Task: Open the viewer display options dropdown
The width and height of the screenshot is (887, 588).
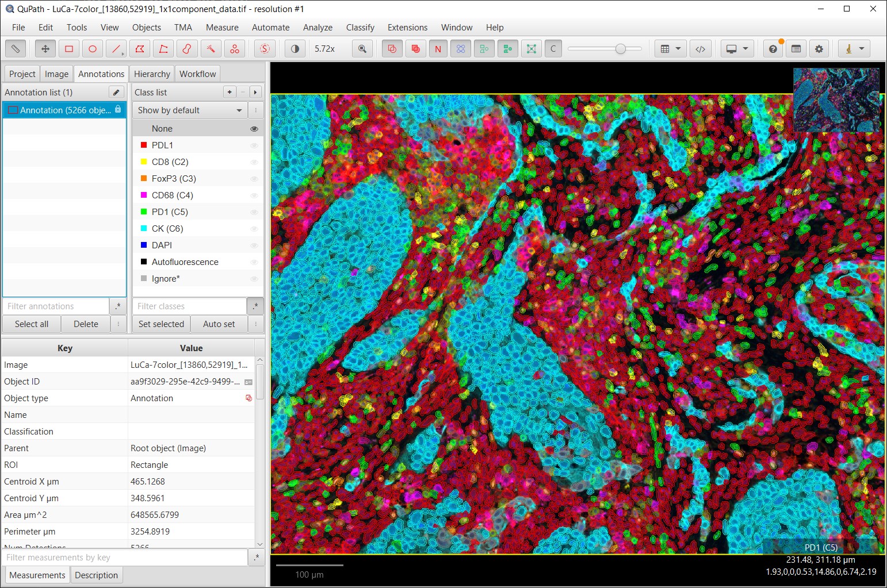Action: pos(737,49)
